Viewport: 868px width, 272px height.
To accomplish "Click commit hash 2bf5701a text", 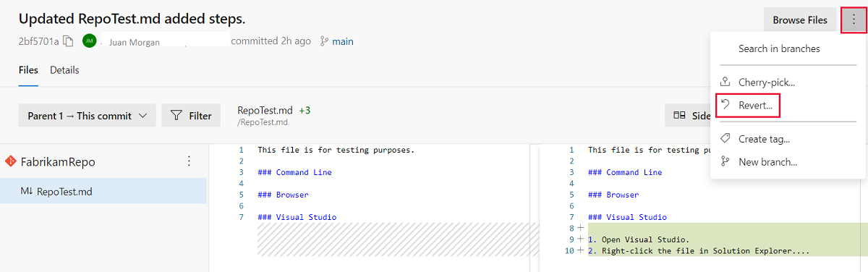I will point(39,41).
